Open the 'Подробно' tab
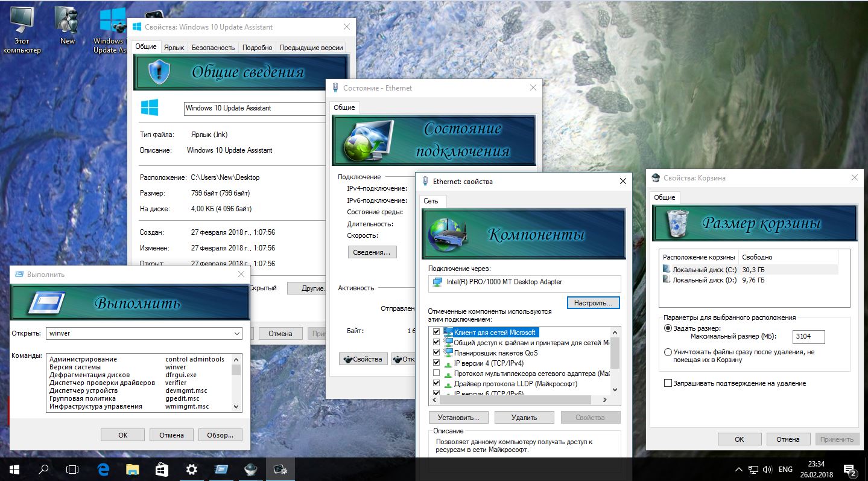 tap(257, 48)
